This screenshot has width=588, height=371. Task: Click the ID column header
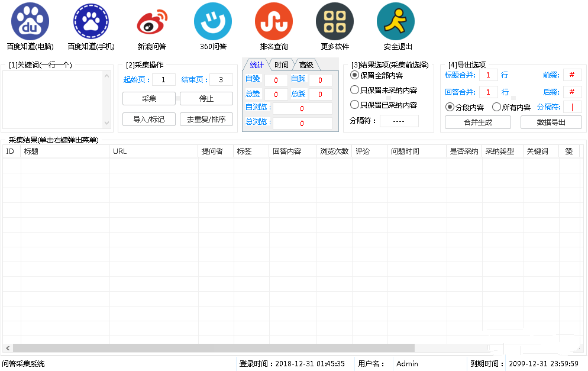pos(11,151)
